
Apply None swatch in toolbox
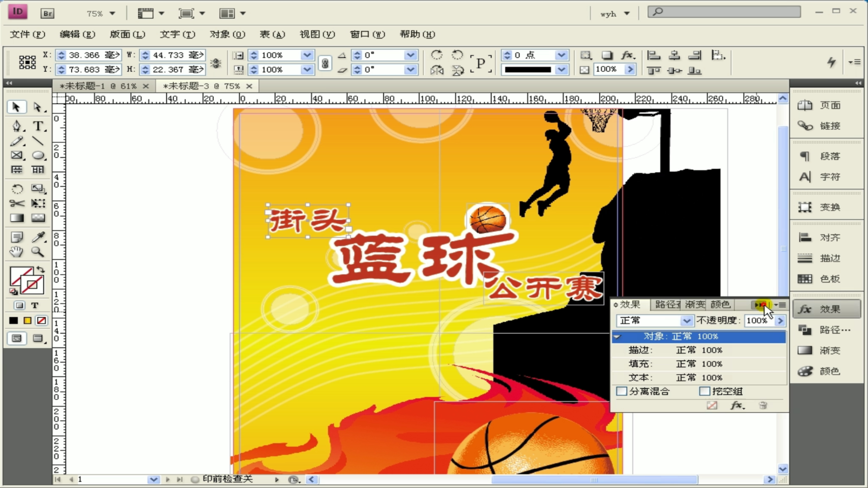coord(42,321)
